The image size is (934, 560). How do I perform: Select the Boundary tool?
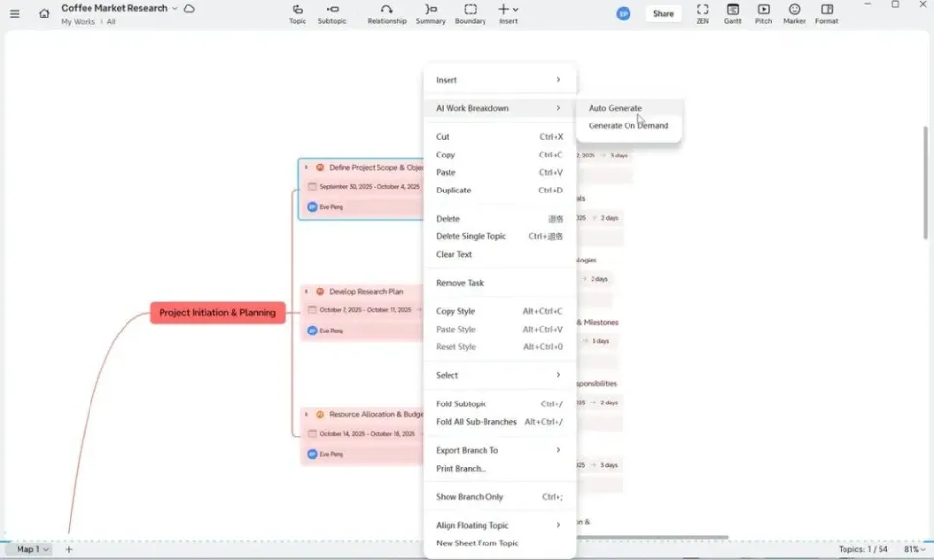470,10
